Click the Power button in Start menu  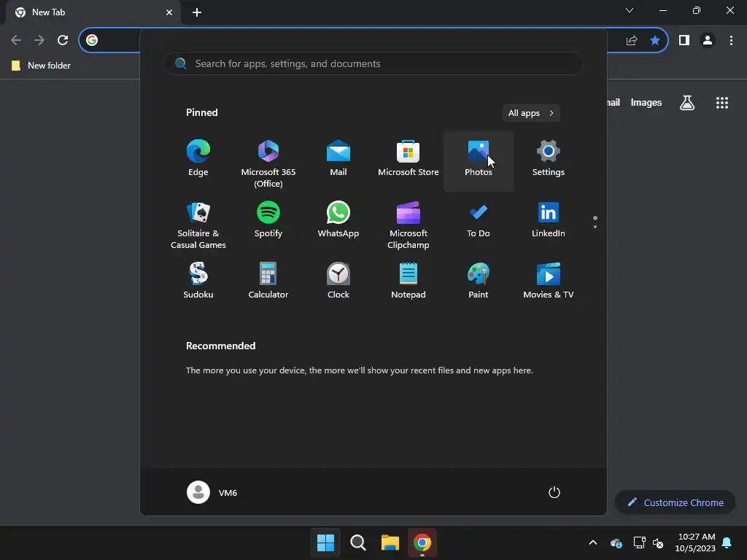554,492
